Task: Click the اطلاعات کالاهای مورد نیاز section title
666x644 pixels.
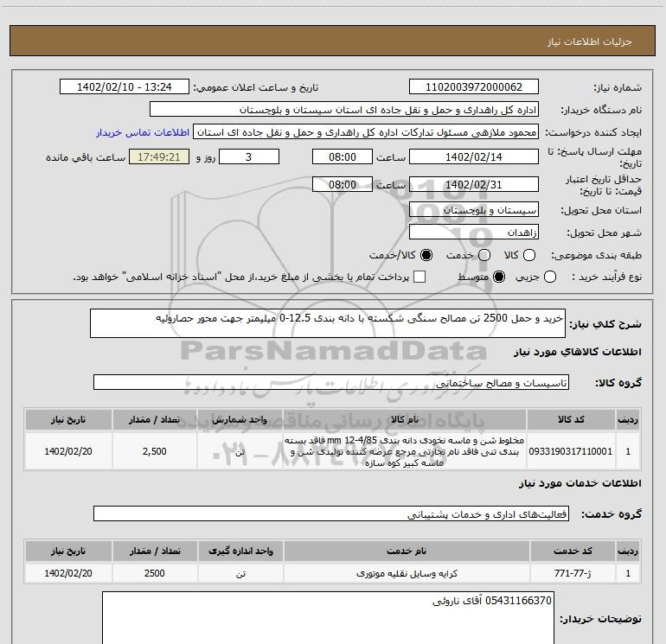Action: (578, 352)
